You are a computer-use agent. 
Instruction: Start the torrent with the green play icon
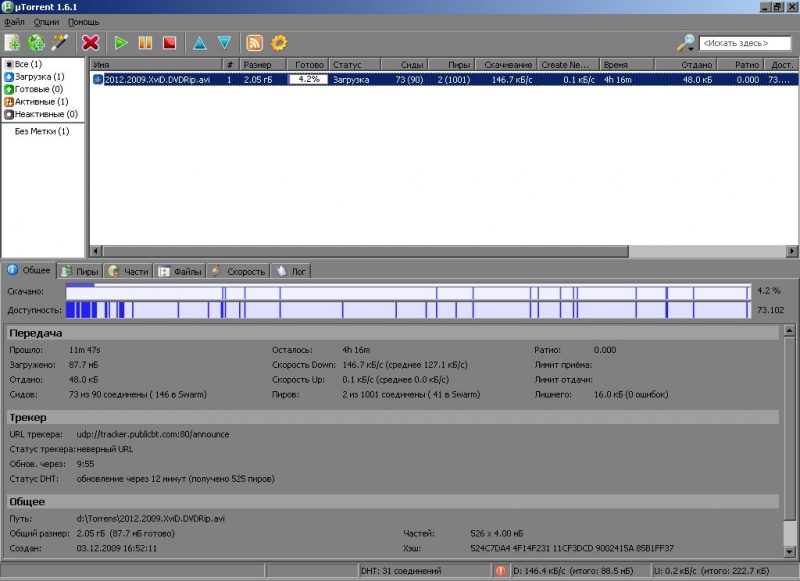pos(121,43)
